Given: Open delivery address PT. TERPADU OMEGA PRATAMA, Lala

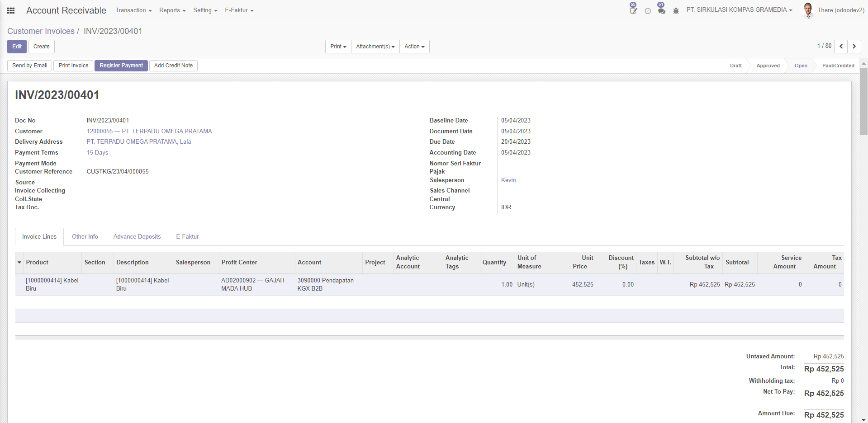Looking at the screenshot, I should click(139, 141).
